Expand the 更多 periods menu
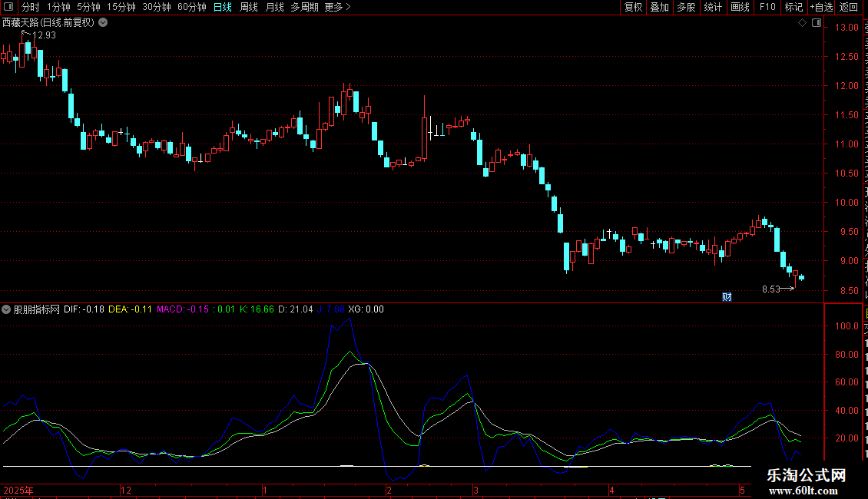868x499 pixels. pyautogui.click(x=337, y=7)
